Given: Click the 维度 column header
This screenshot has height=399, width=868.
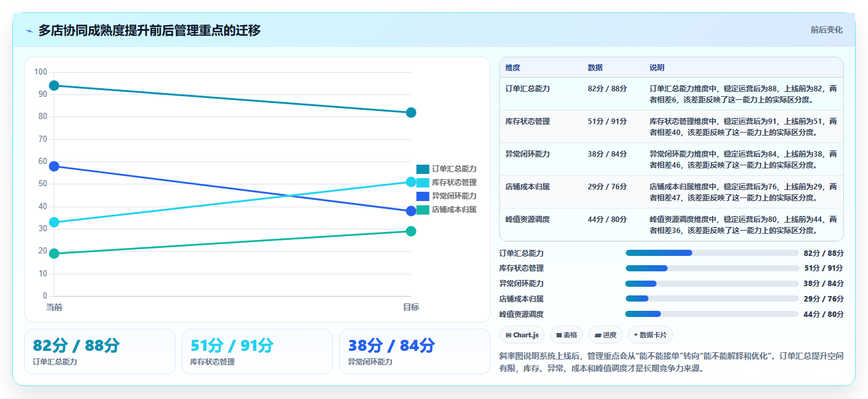Looking at the screenshot, I should [513, 68].
